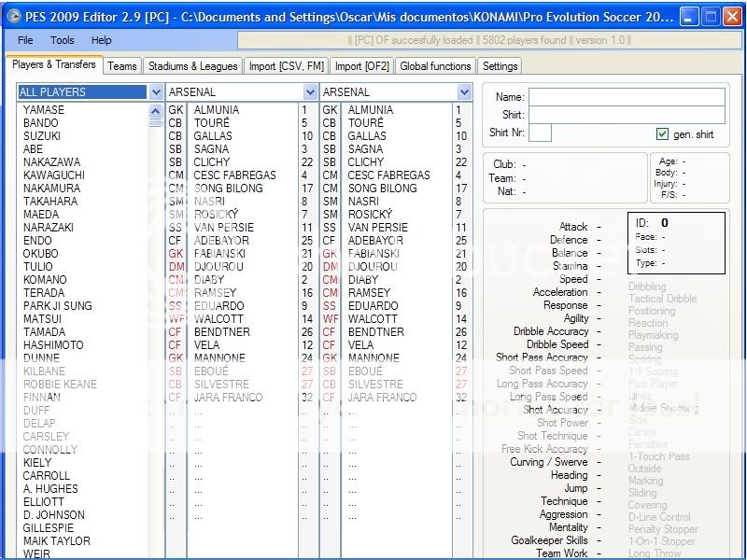Click the ALL PLAYERS list scroll-up arrow

pos(155,112)
